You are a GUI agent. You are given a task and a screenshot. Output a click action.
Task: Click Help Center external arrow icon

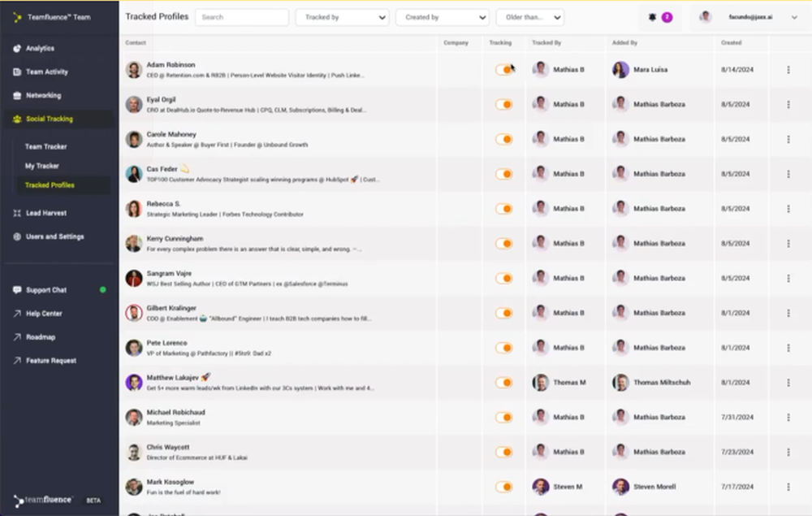coord(17,314)
